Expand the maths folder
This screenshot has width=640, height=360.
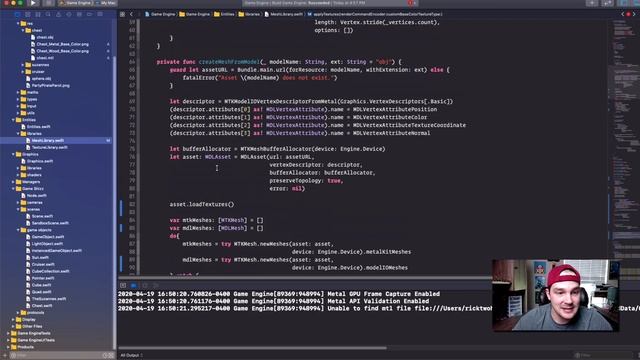coord(18,93)
